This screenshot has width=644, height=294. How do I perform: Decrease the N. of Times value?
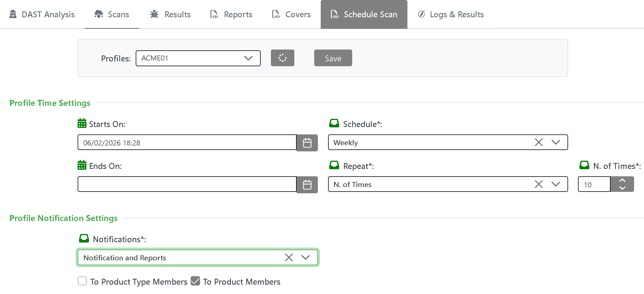click(x=622, y=188)
